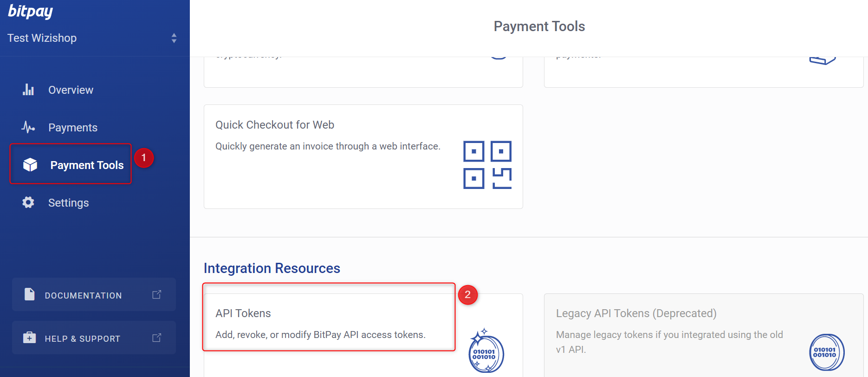Open Quick Checkout for Web card title
The image size is (868, 377).
[275, 125]
